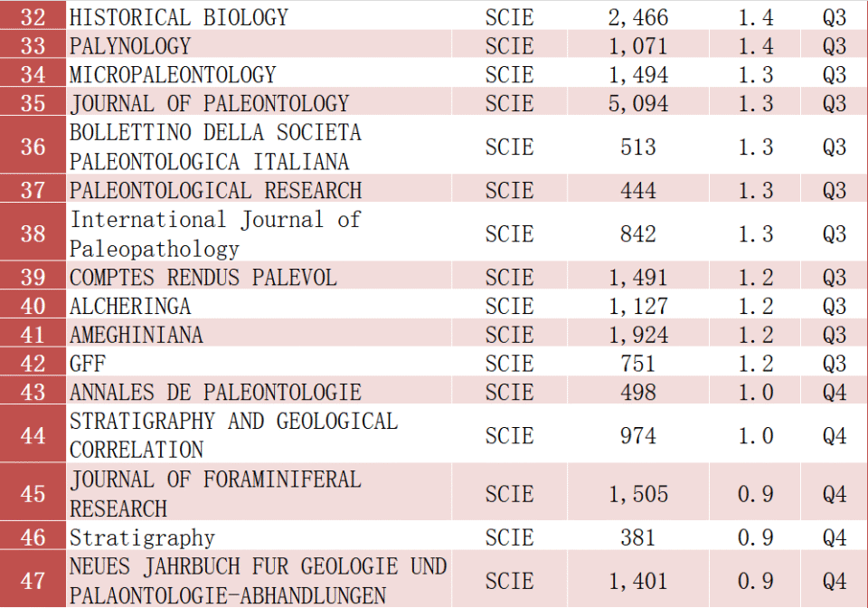Click the HISTORICAL BIOLOGY journal name cell
This screenshot has height=608, width=868.
point(179,17)
